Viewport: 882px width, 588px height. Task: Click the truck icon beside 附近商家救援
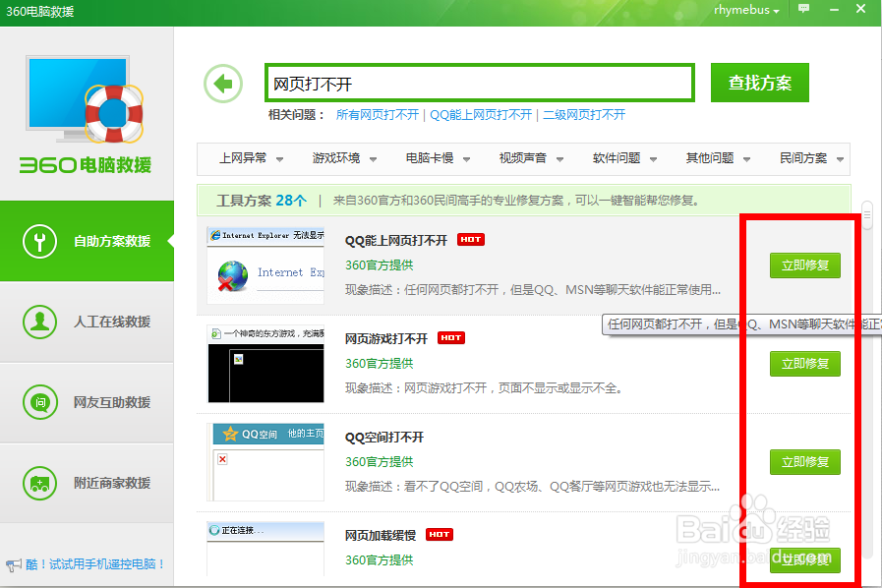(x=39, y=482)
